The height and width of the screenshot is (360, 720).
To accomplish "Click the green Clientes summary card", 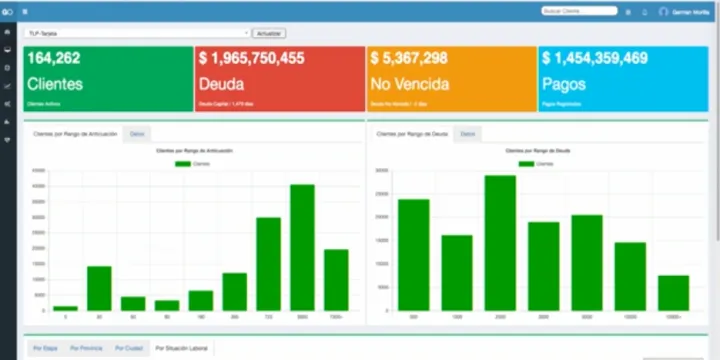I will tap(108, 79).
